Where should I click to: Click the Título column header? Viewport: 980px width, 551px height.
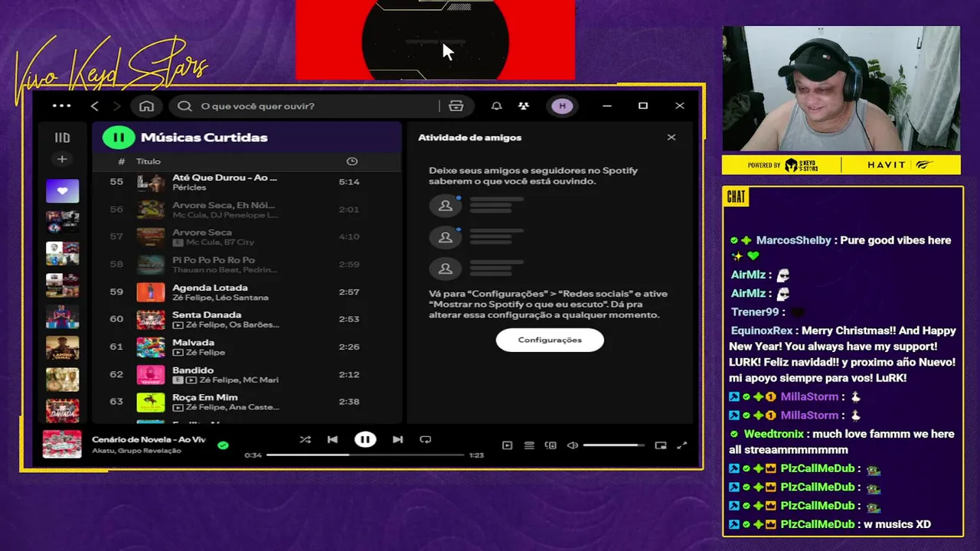click(149, 161)
